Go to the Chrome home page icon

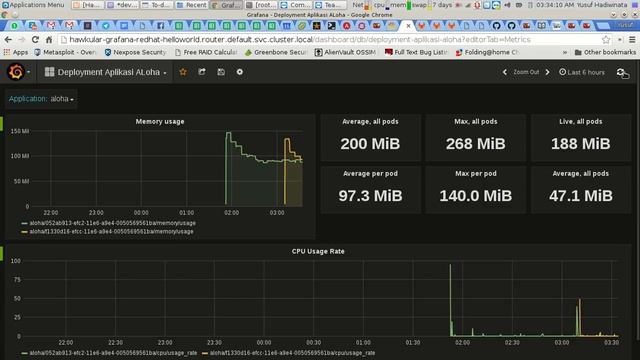pyautogui.click(x=49, y=40)
